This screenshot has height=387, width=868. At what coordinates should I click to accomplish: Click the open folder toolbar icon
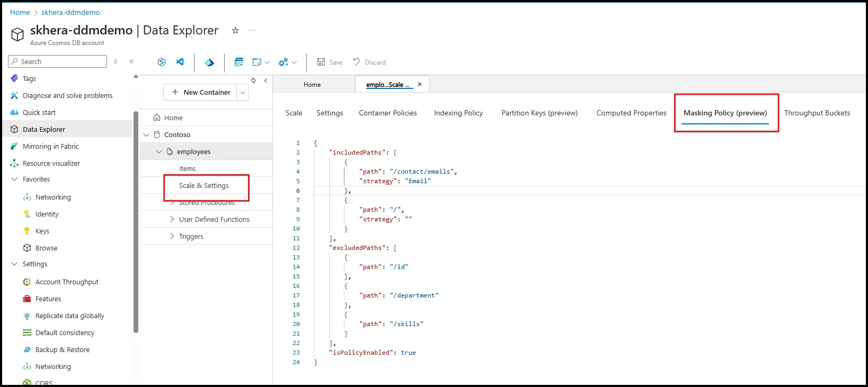257,62
